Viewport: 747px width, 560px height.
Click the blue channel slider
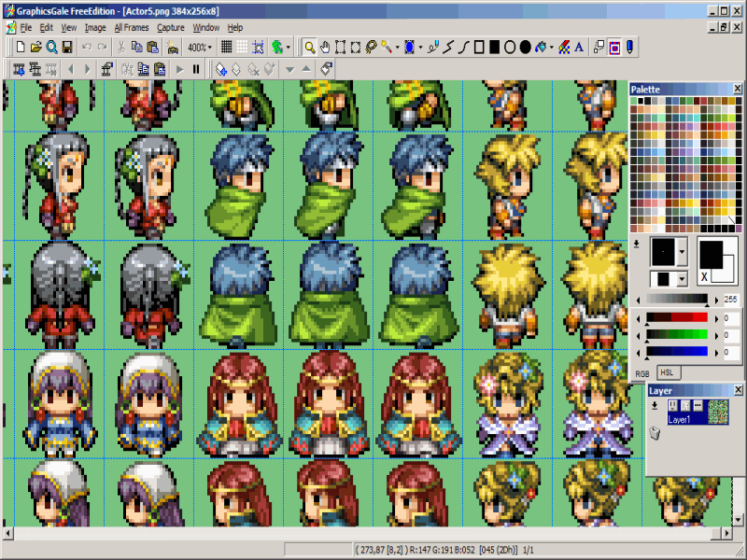(x=677, y=352)
